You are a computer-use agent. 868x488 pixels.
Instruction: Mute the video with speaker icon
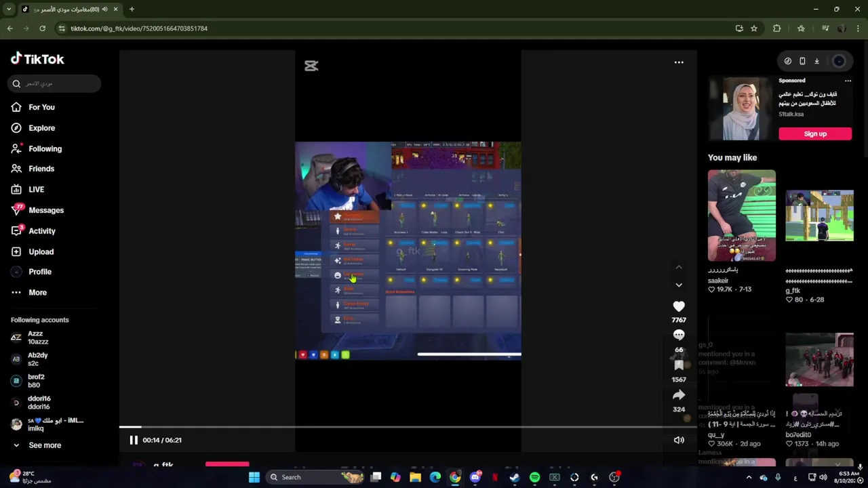[x=679, y=440]
